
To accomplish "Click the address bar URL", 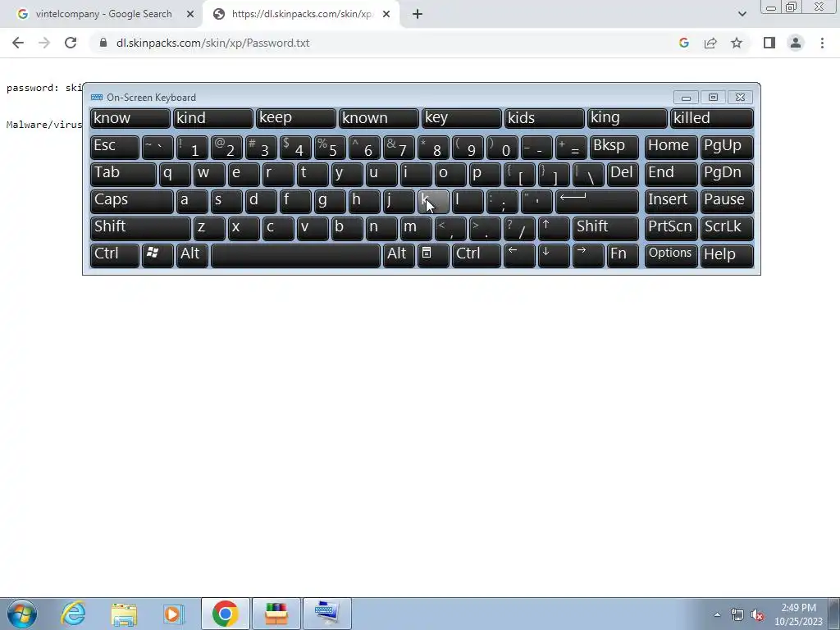I will (x=212, y=43).
